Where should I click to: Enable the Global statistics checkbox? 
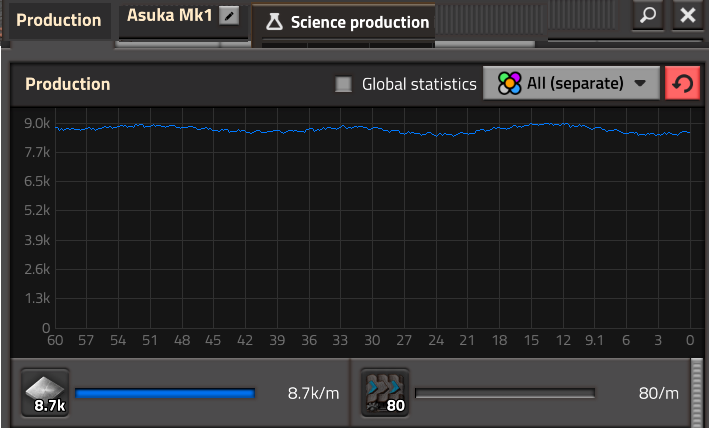(x=344, y=85)
